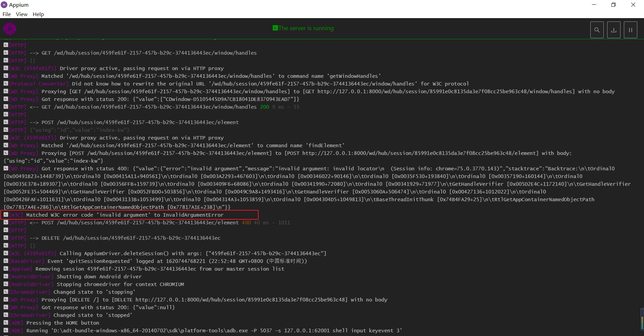Click log icon beside BaseDriver quitSessionRequested line
Image resolution: width=644 pixels, height=336 pixels.
(6, 261)
